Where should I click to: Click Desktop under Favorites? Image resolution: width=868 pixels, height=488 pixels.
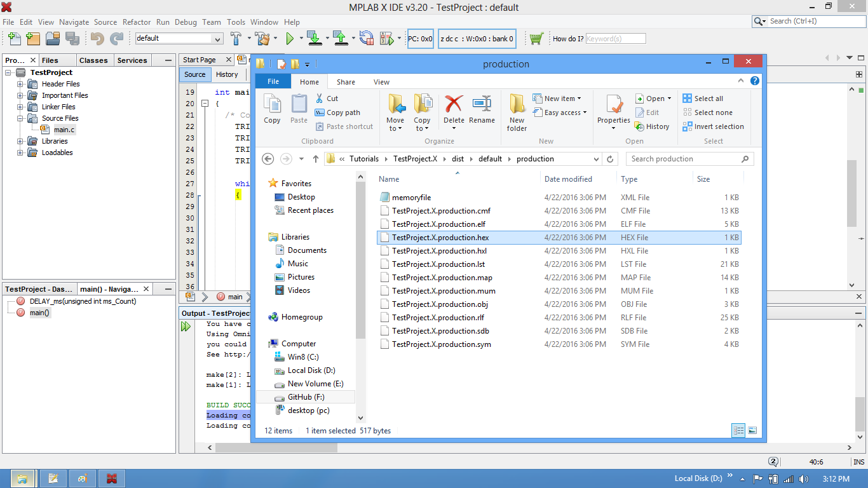[301, 197]
